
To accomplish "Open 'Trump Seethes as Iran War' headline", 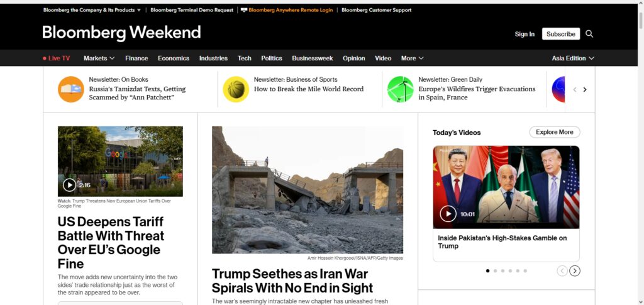I will [x=292, y=280].
